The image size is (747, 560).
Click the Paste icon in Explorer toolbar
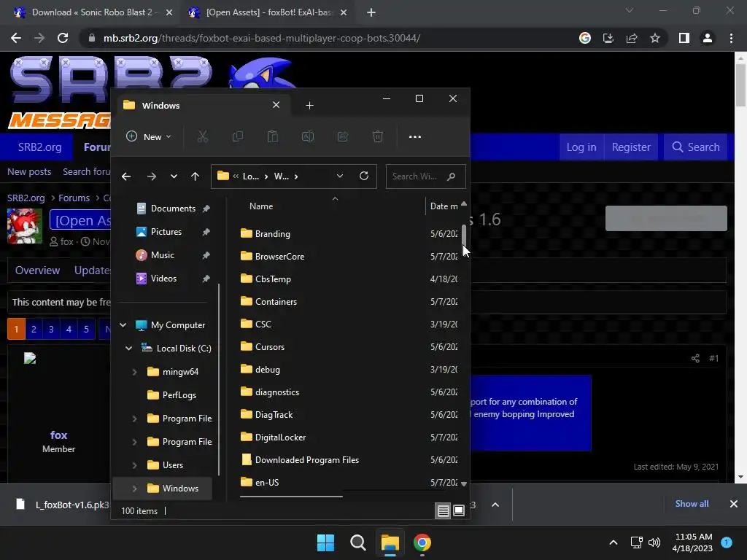pyautogui.click(x=273, y=136)
